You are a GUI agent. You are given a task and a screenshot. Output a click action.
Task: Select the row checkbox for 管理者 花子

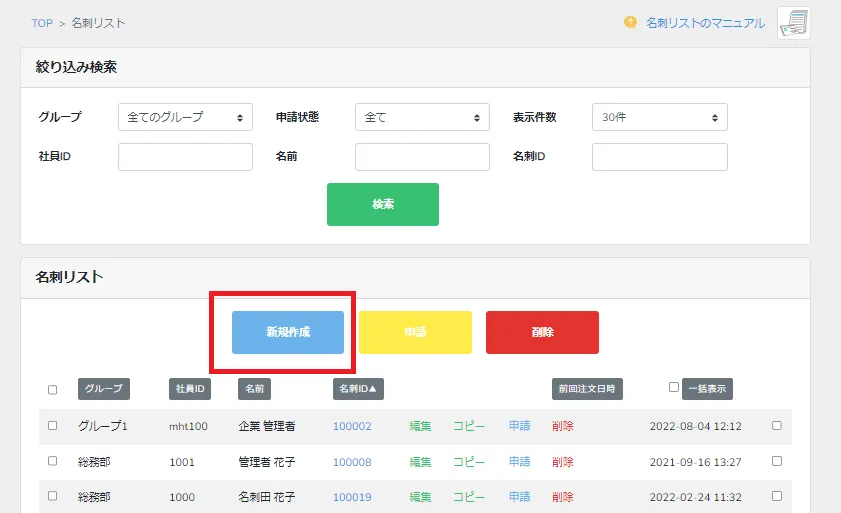click(x=53, y=461)
